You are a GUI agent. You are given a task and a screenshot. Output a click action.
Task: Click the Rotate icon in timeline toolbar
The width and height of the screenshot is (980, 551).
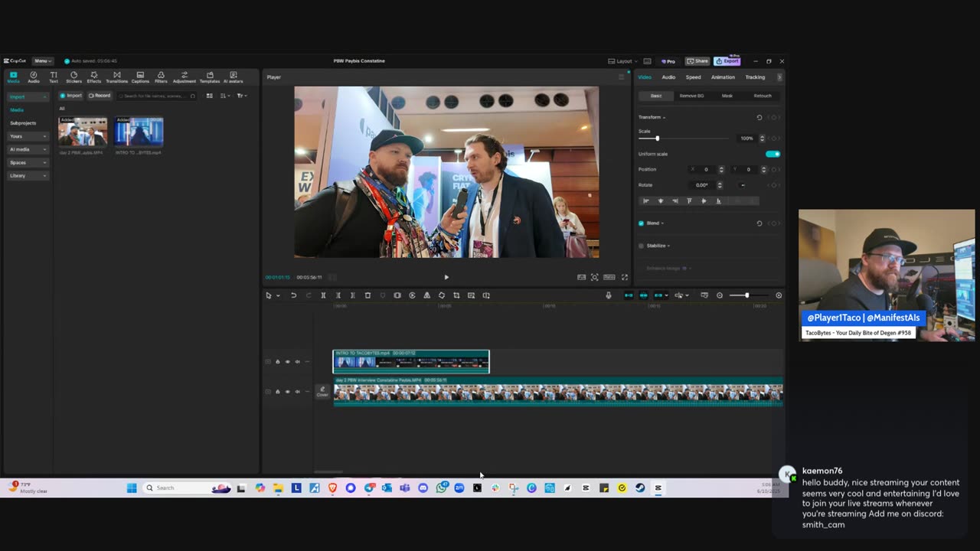coord(442,295)
